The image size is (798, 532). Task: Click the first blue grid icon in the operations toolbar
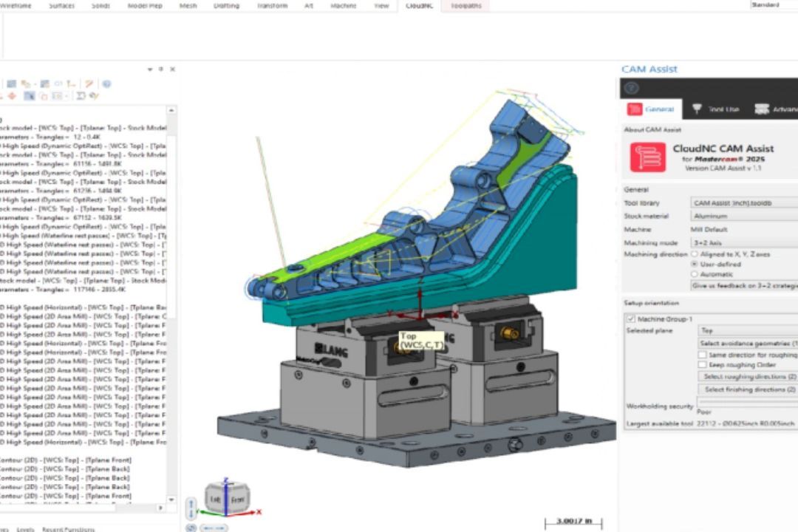click(x=11, y=84)
